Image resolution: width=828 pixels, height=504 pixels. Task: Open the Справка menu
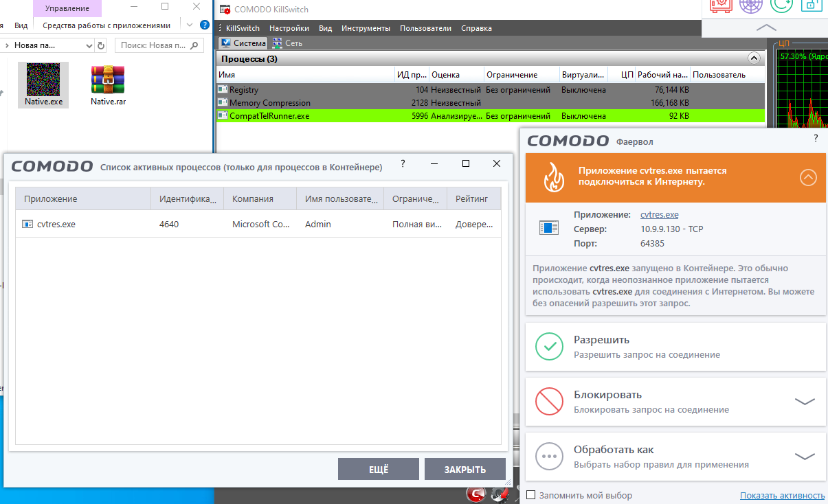476,28
